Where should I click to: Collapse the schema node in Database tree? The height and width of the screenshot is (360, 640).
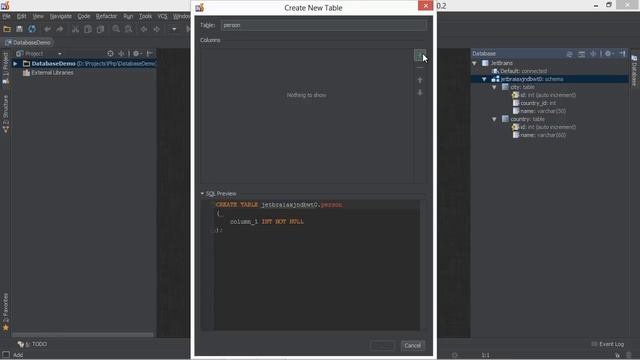484,79
